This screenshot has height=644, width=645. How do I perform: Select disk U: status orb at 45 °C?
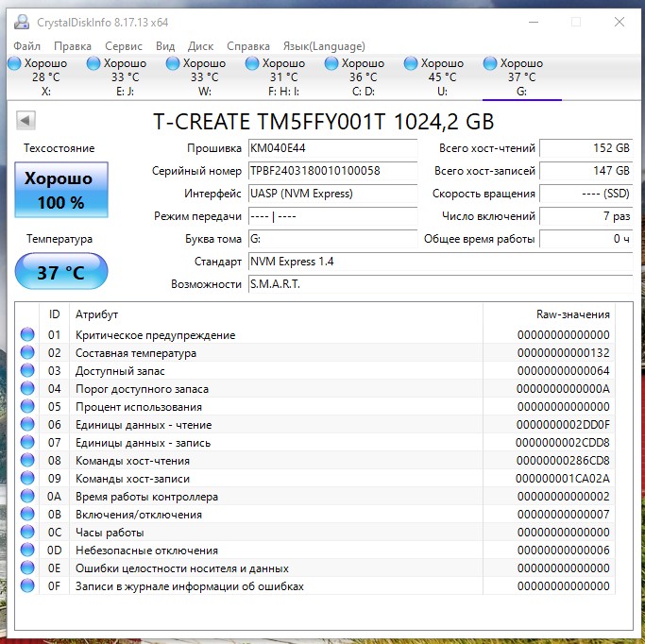[411, 64]
